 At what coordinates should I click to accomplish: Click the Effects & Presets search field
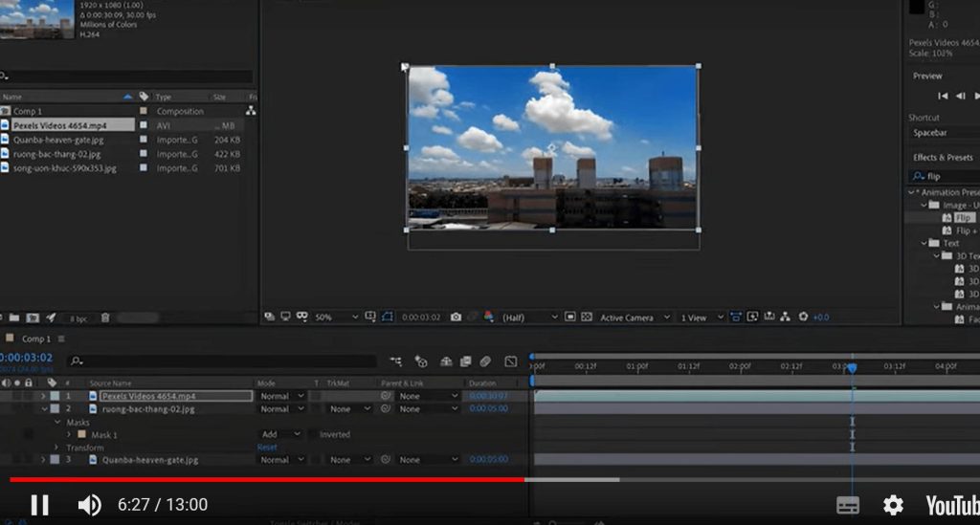[947, 176]
